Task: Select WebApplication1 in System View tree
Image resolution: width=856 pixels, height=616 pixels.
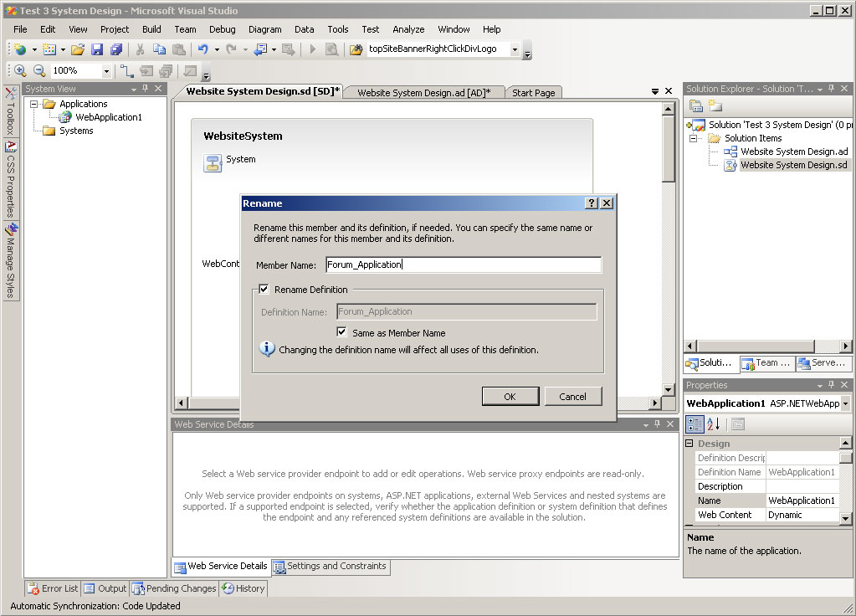Action: point(109,117)
